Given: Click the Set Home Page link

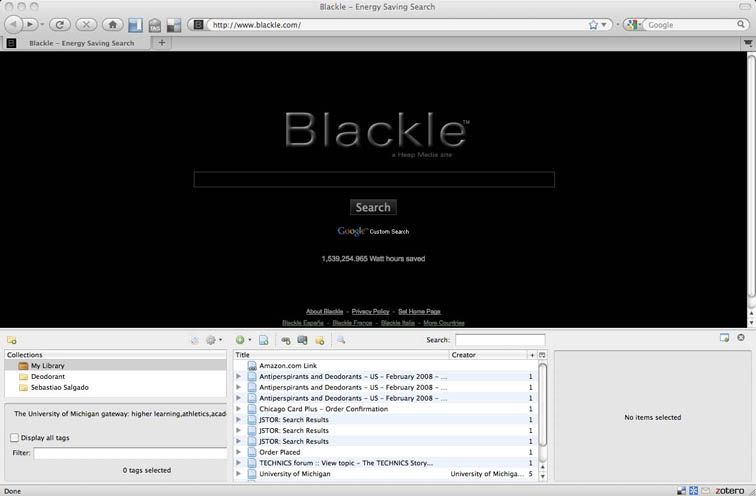Looking at the screenshot, I should click(419, 311).
